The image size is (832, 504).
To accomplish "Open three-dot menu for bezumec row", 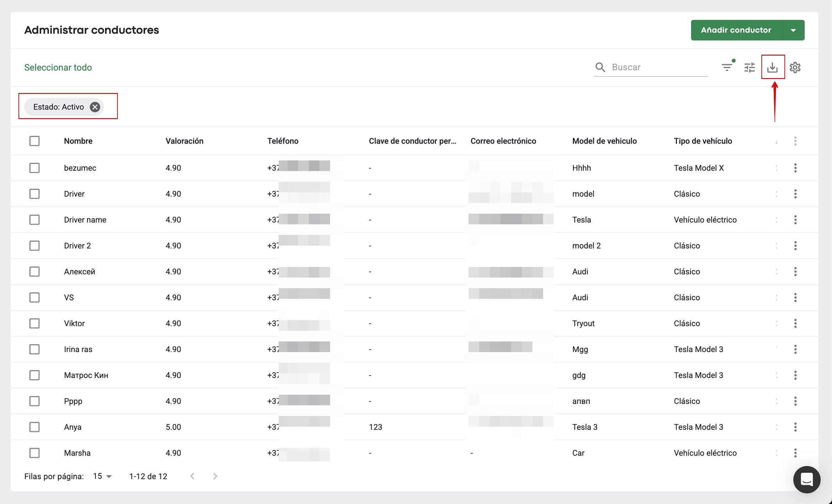I will (795, 168).
